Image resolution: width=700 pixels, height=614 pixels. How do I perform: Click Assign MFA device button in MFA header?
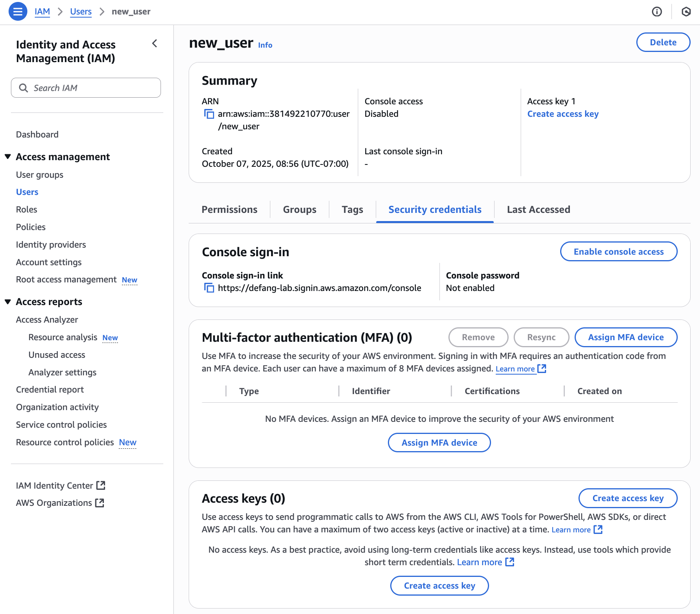625,337
